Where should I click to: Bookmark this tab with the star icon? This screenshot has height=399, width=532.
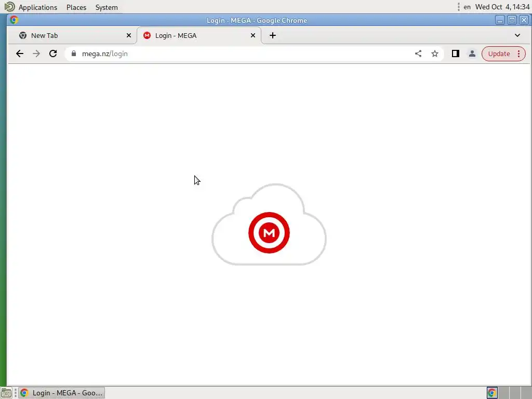click(435, 54)
